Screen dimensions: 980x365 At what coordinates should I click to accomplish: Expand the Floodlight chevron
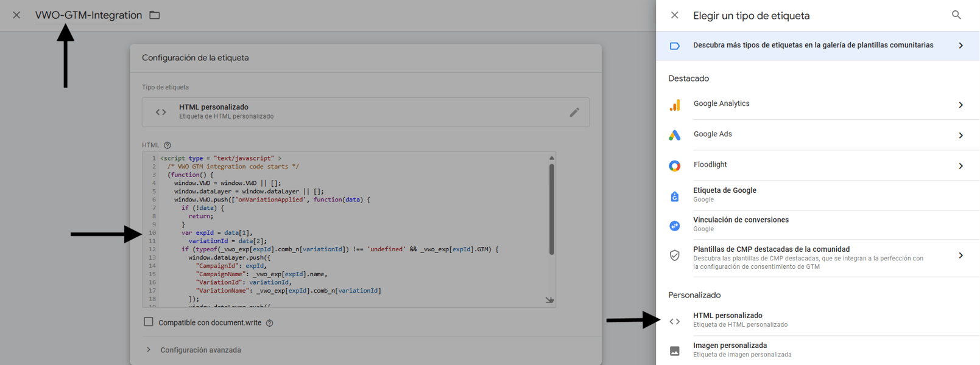pos(961,166)
